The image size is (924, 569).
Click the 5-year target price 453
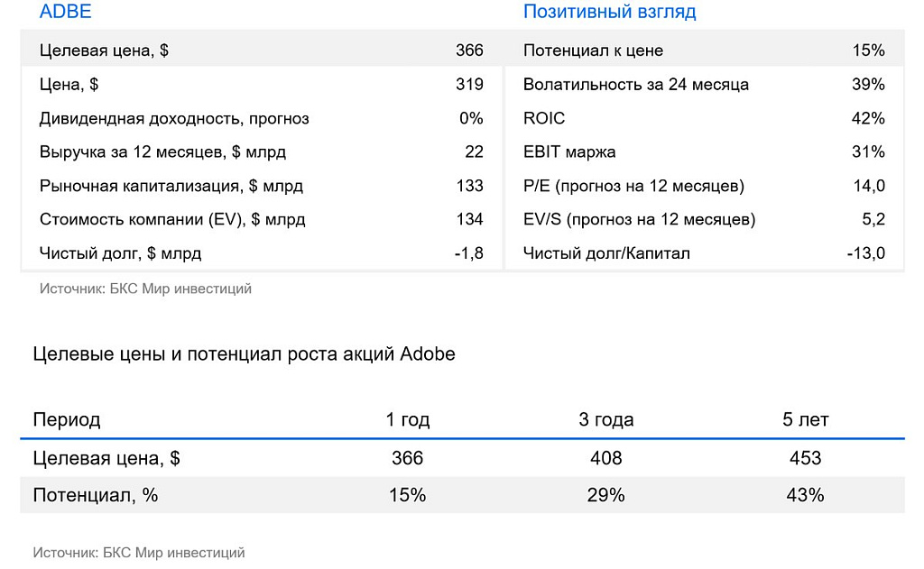[805, 458]
